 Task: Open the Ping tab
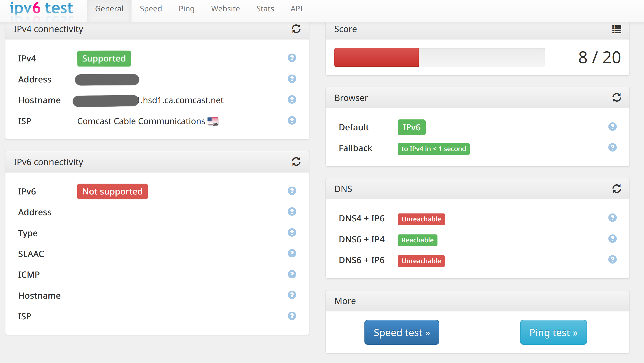[x=187, y=9]
